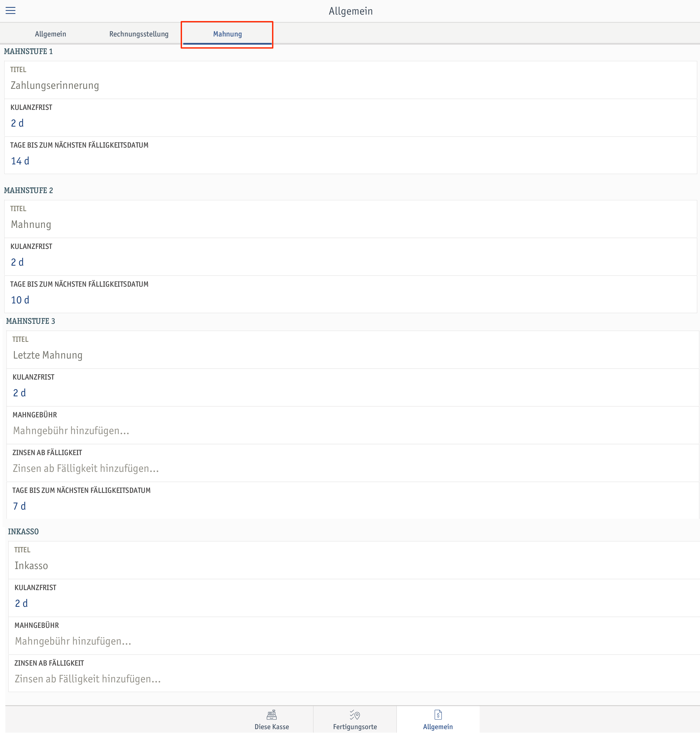The image size is (700, 733).
Task: Add Mahngebühr for Inkasso
Action: point(354,635)
